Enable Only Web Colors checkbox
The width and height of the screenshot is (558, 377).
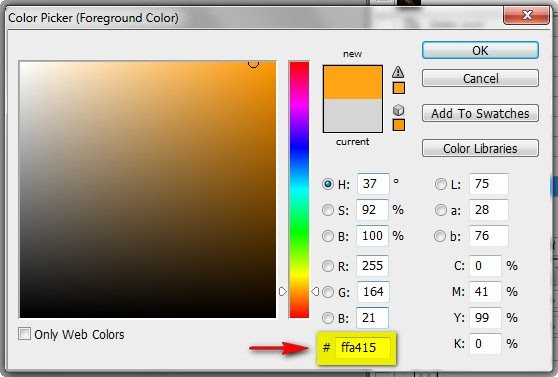coord(24,334)
